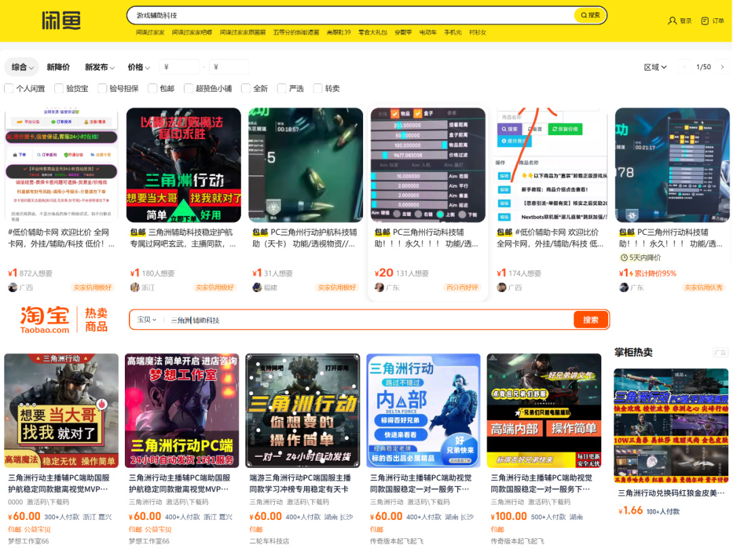Open 你想要的 操作简单 product image
Viewport: 733px width, 560px height.
(303, 411)
